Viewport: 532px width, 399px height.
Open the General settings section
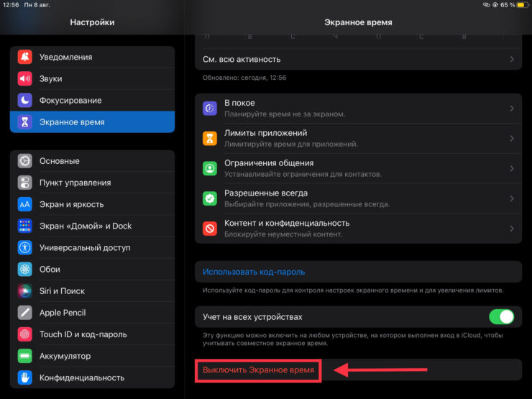[60, 161]
